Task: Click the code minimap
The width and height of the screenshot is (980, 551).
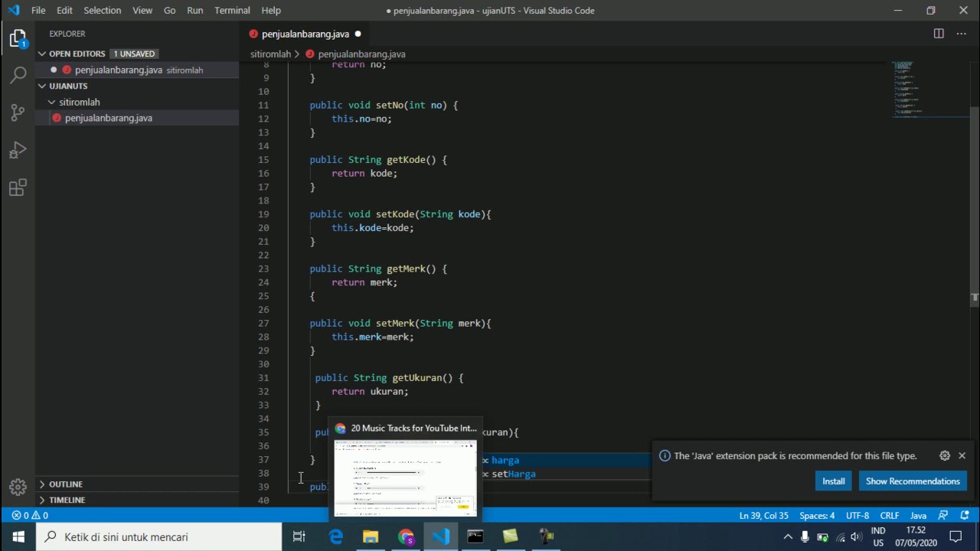Action: [x=930, y=90]
